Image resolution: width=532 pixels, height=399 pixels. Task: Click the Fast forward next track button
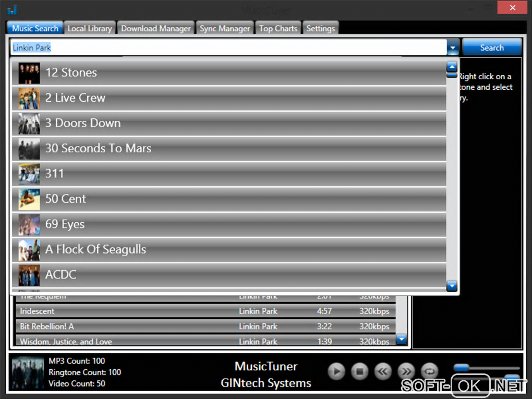pyautogui.click(x=406, y=371)
